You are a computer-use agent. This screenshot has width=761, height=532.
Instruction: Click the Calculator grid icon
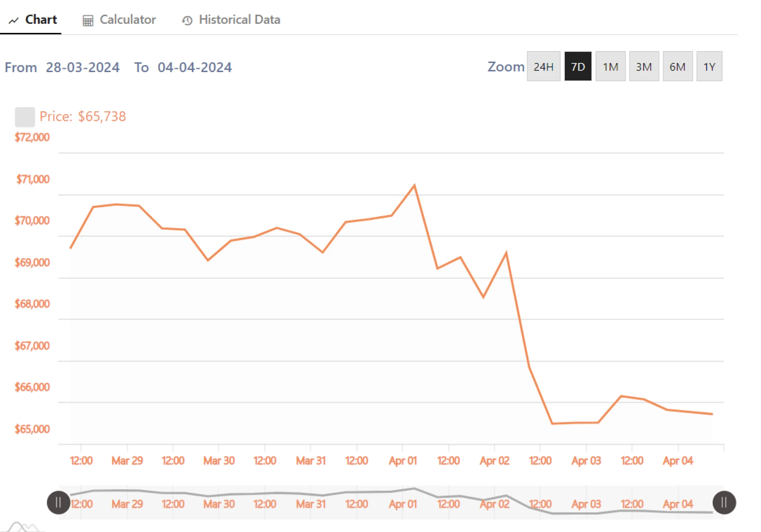pyautogui.click(x=88, y=20)
